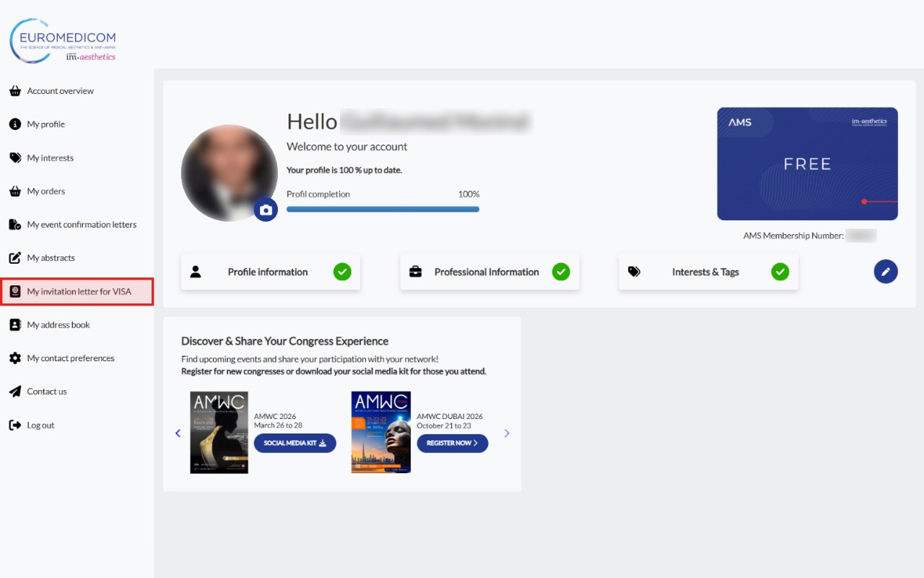The image size is (924, 578).
Task: Click the green check on Interests & Tags
Action: coord(780,272)
